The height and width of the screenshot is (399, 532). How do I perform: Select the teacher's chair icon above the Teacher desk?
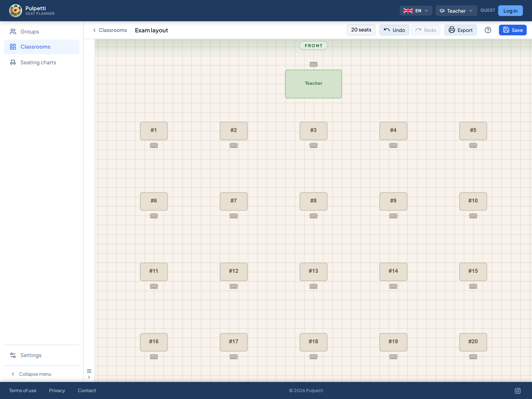tap(313, 65)
